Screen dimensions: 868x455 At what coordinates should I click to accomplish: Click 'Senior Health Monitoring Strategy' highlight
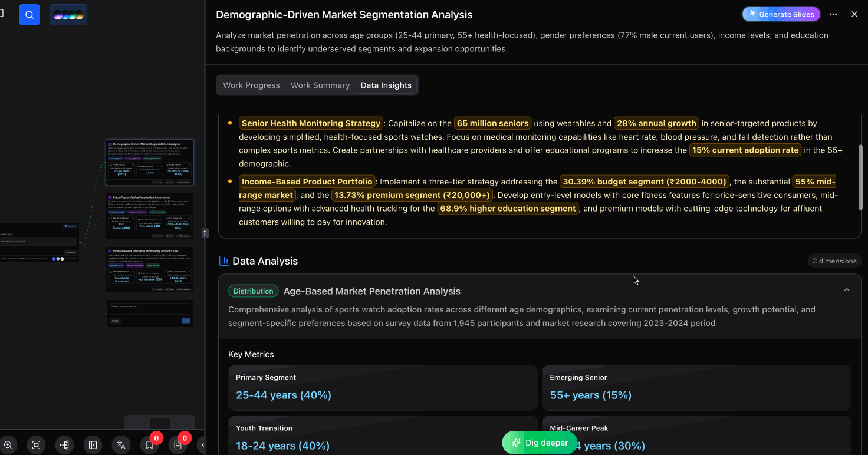pos(311,123)
